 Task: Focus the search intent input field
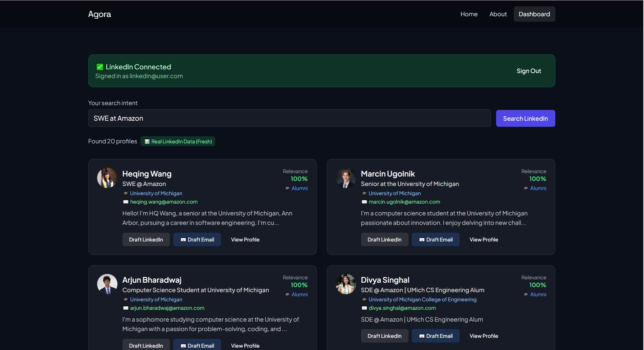point(289,118)
